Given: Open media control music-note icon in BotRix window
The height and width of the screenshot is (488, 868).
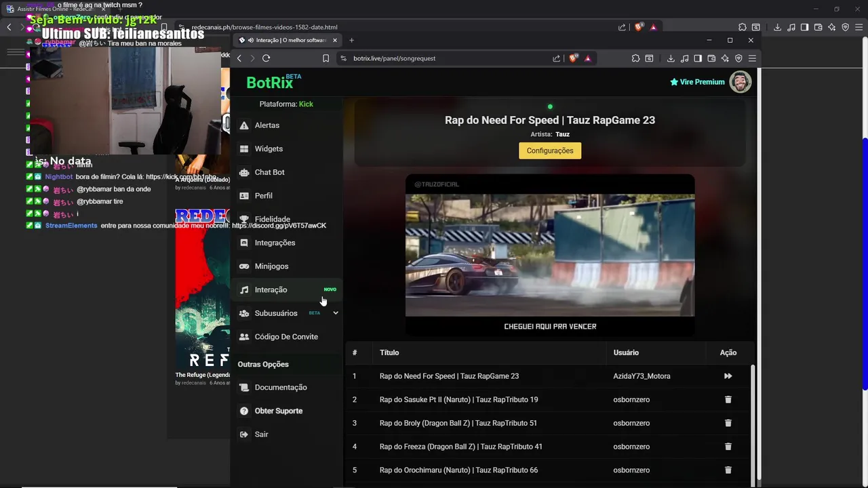Looking at the screenshot, I should click(684, 58).
